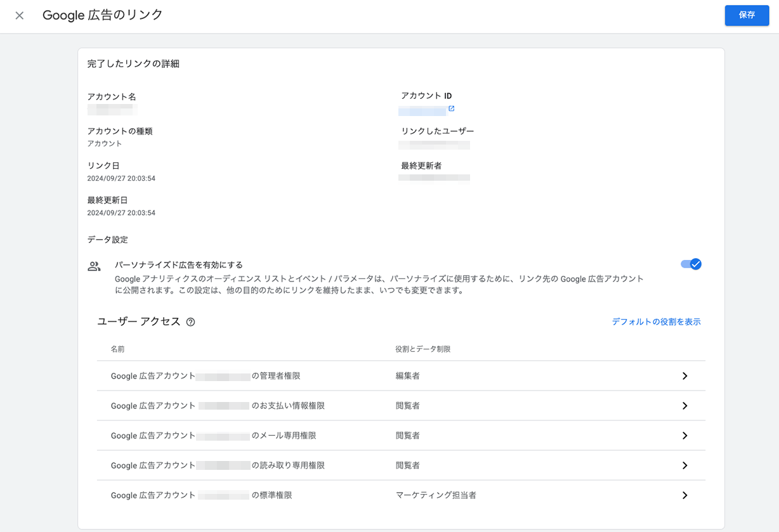Screen dimensions: 779x532
Task: Click the blurred アカウント ID link
Action: click(422, 112)
